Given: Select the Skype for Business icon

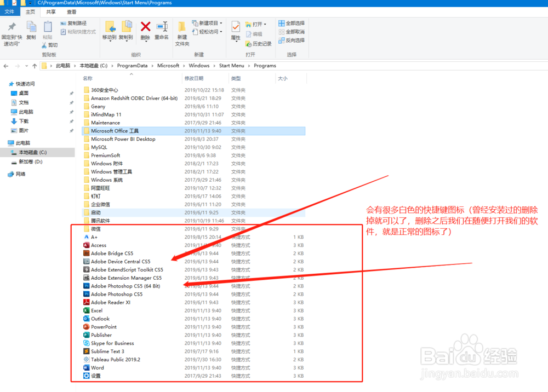Looking at the screenshot, I should point(87,343).
